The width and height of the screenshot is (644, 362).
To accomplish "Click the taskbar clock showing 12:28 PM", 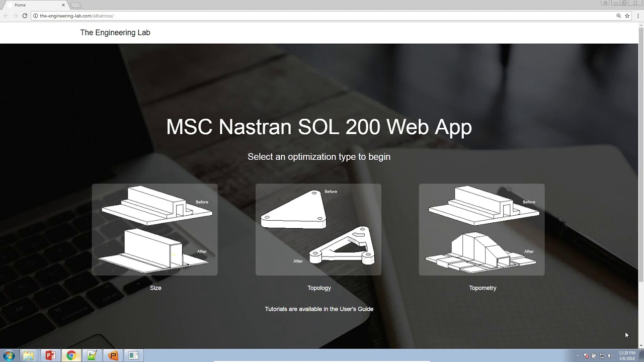I will pyautogui.click(x=627, y=355).
